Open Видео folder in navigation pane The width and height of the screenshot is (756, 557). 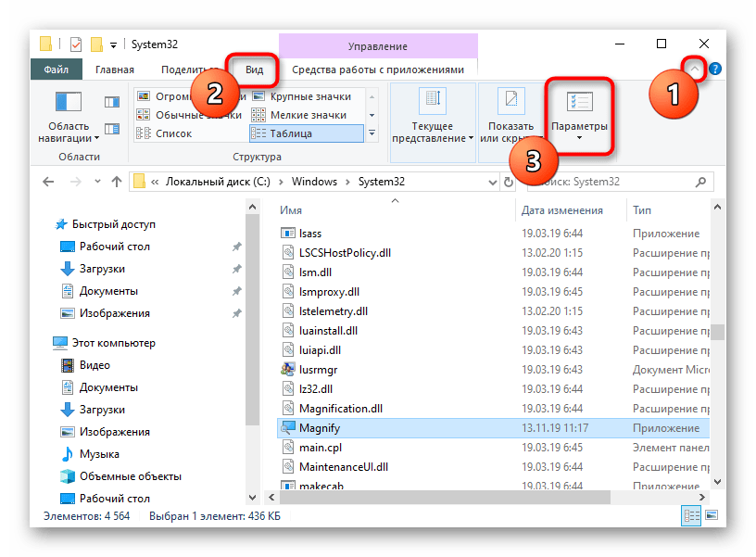click(95, 365)
